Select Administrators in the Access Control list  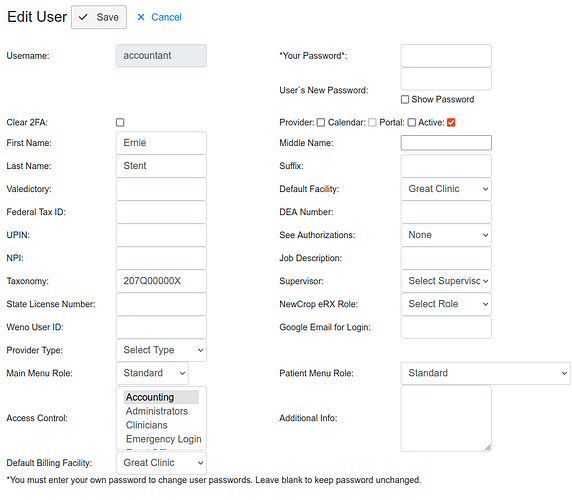(157, 411)
